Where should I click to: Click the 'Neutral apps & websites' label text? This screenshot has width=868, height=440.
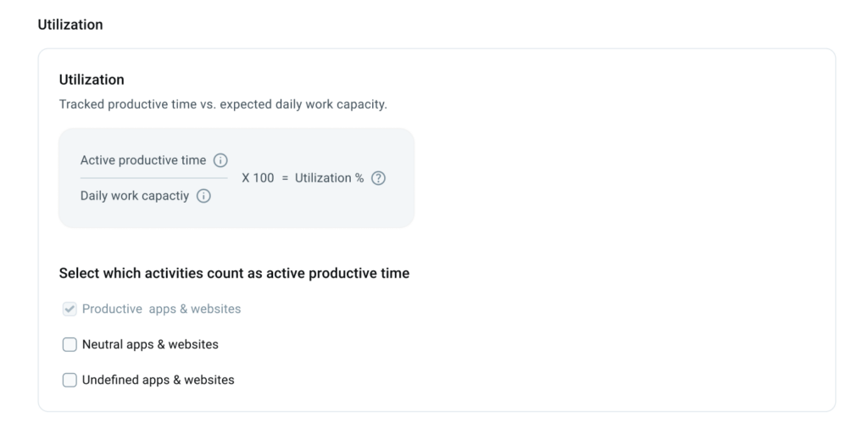150,344
